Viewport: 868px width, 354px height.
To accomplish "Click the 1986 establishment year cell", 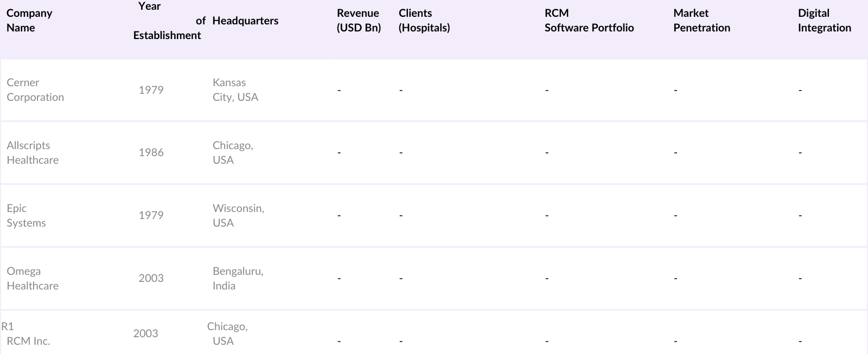I will (151, 153).
